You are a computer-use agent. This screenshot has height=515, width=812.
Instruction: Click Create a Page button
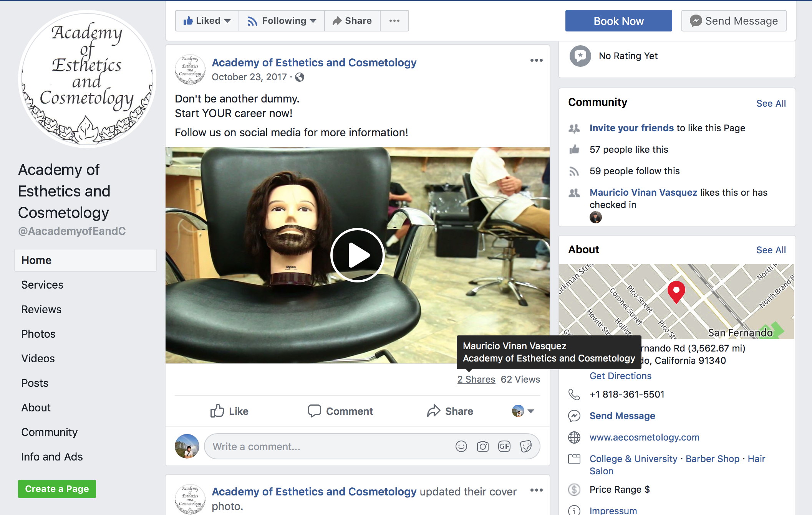click(57, 489)
